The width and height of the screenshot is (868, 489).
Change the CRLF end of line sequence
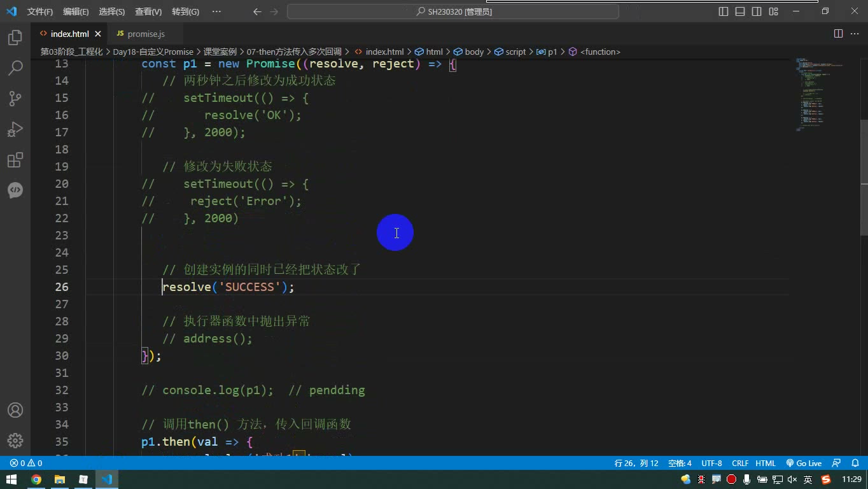tap(740, 464)
